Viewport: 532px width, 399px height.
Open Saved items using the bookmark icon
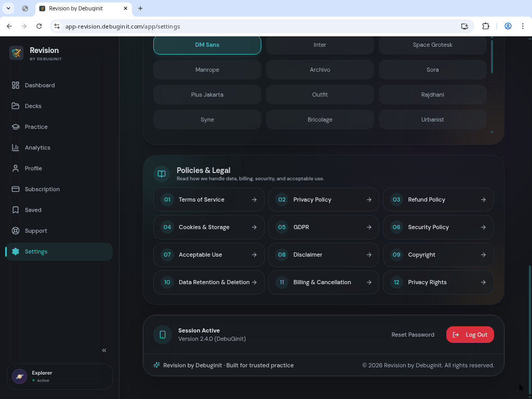click(15, 210)
